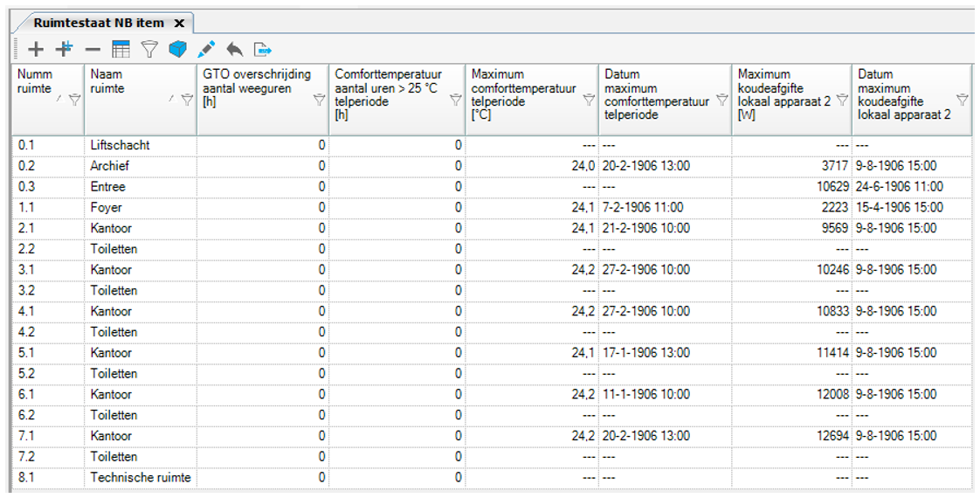Open the table columns layout icon
The height and width of the screenshot is (498, 980).
[x=121, y=50]
